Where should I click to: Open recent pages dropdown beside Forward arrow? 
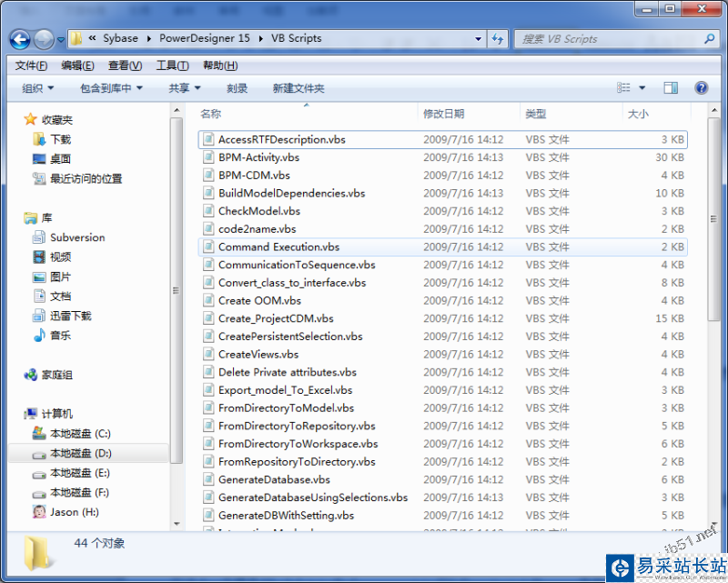click(61, 40)
